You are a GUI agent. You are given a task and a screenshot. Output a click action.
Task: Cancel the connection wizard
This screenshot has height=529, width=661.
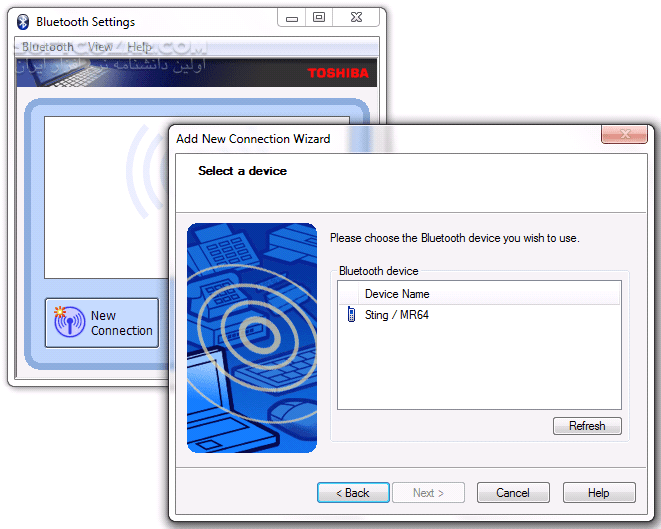[x=513, y=493]
